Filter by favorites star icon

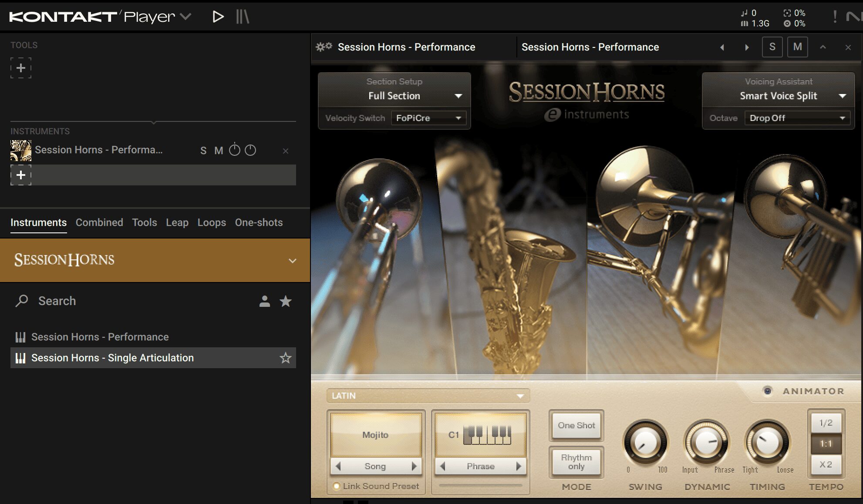tap(286, 301)
